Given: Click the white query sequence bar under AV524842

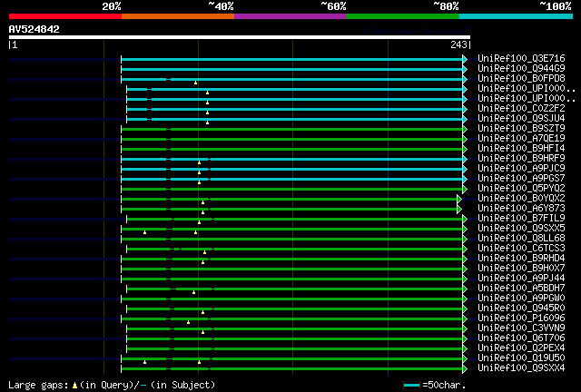Looking at the screenshot, I should (x=240, y=37).
